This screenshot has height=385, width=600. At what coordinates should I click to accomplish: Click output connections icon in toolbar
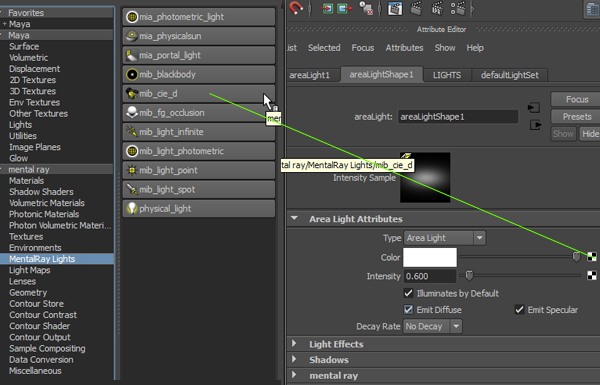click(x=345, y=8)
